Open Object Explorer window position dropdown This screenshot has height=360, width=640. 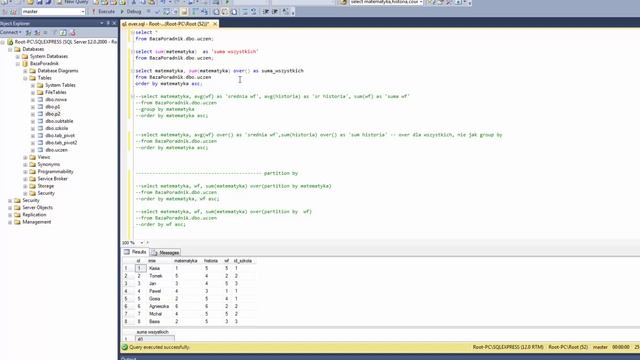(102, 23)
